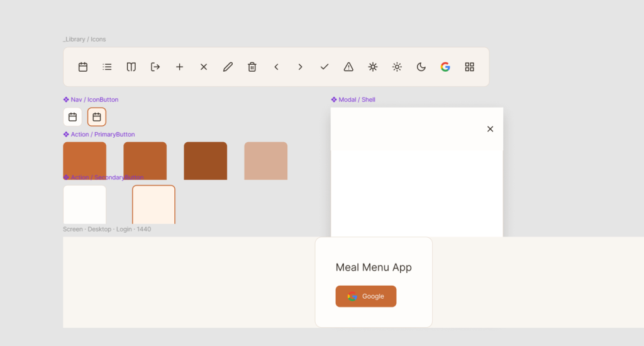This screenshot has height=346, width=644.
Task: Click the checkmark icon
Action: tap(325, 67)
